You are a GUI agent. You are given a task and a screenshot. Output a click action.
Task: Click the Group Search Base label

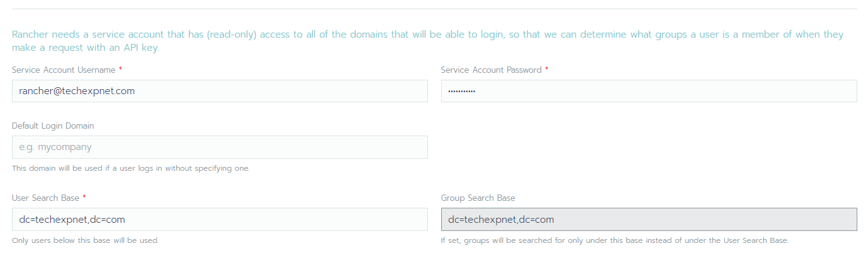[x=478, y=198]
